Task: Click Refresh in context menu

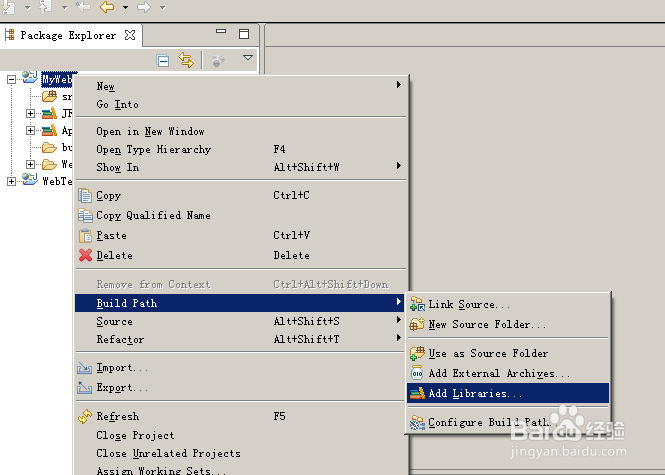Action: (x=240, y=416)
